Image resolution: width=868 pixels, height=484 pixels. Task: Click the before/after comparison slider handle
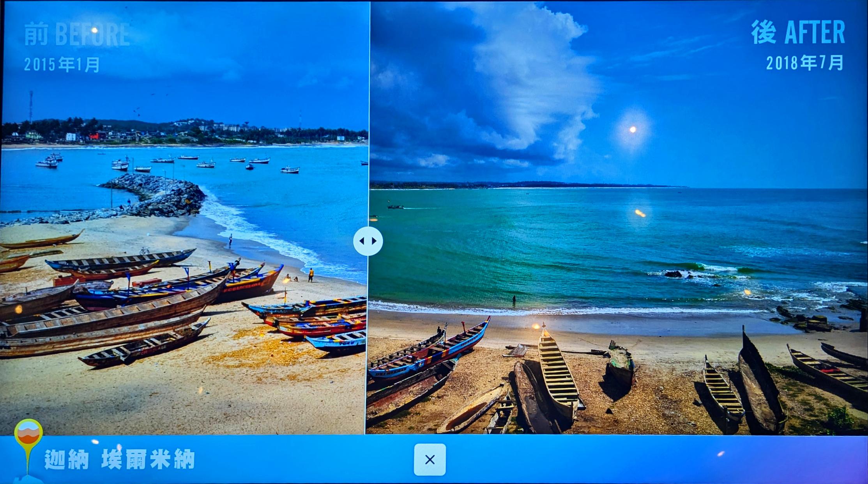point(368,241)
